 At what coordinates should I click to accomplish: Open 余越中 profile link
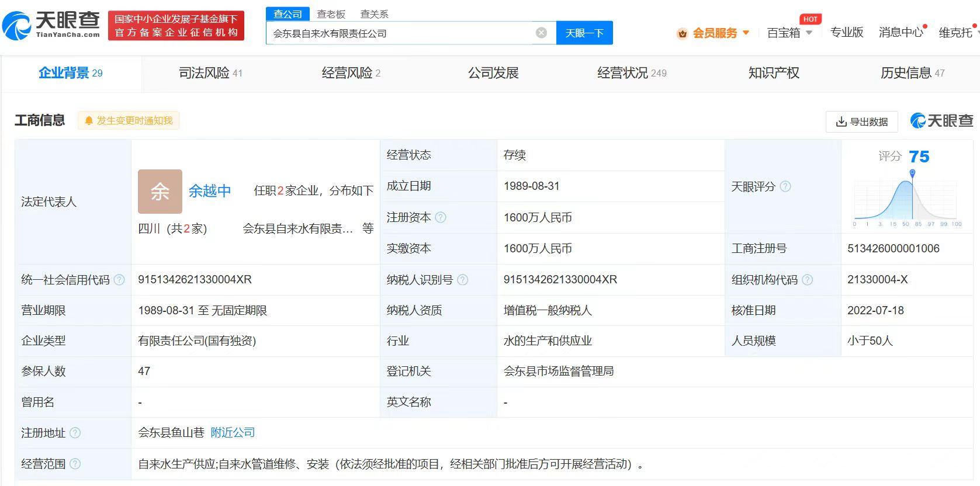tap(210, 191)
